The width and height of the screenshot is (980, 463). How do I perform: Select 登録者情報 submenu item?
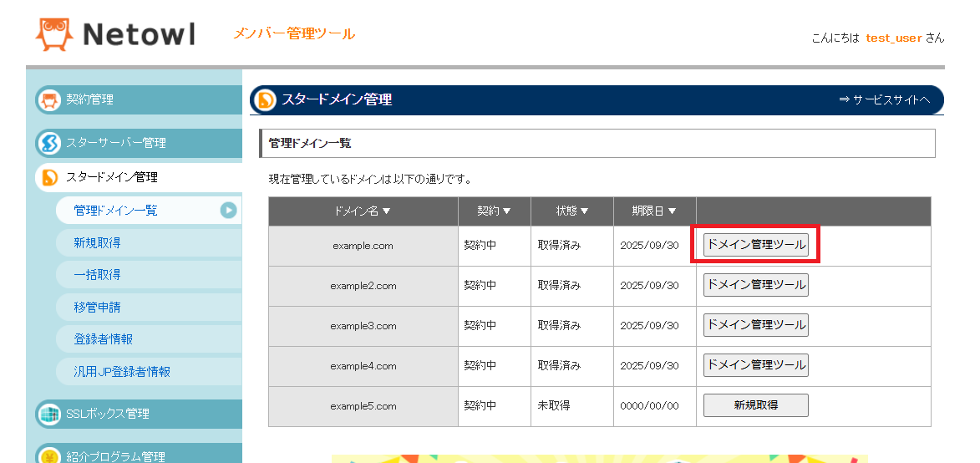click(x=148, y=339)
